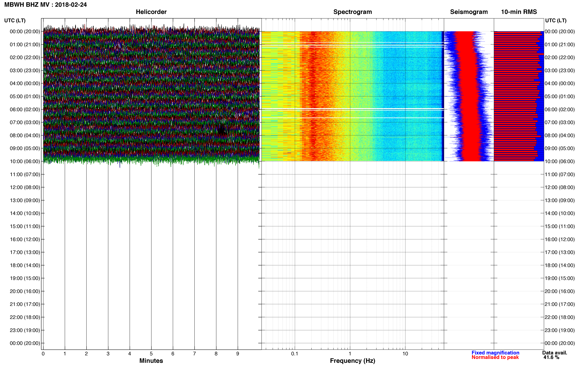The height and width of the screenshot is (368, 588).
Task: Select the 'Minutes' axis label
Action: [151, 360]
